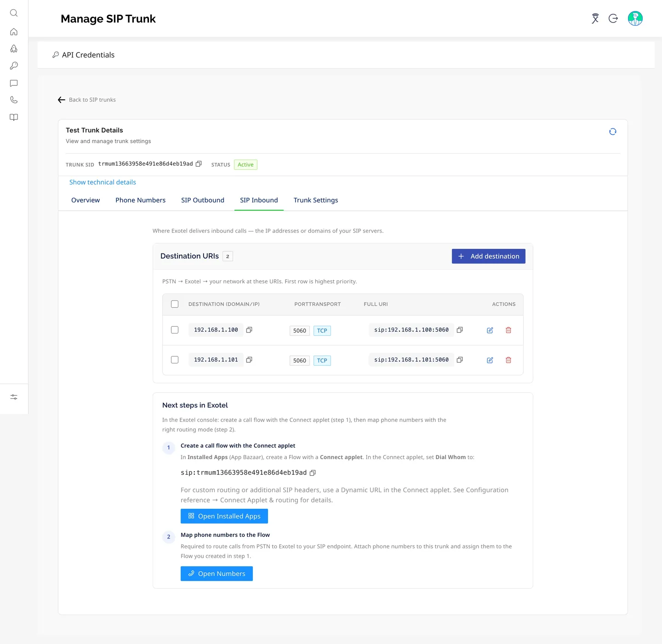Open the user avatar profile
Image resolution: width=662 pixels, height=644 pixels.
[635, 18]
